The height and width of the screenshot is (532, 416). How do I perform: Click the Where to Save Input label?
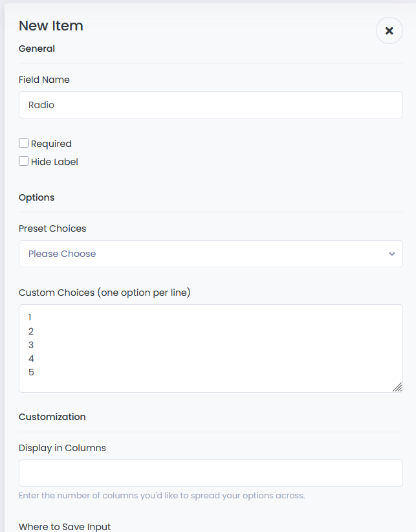pos(65,527)
